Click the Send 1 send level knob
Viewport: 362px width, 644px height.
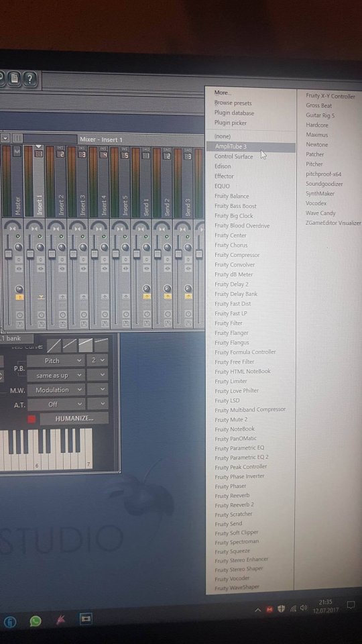click(147, 288)
